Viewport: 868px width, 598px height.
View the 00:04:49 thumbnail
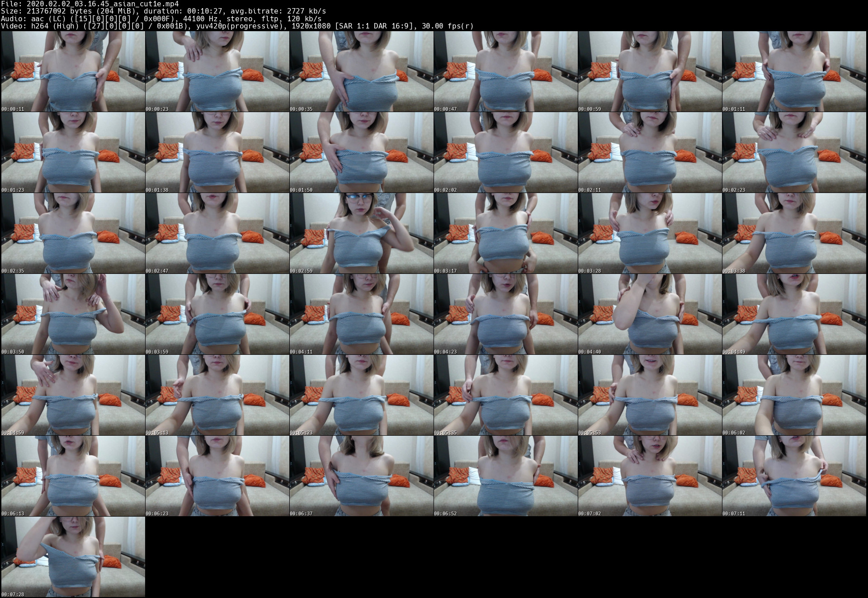(x=794, y=314)
